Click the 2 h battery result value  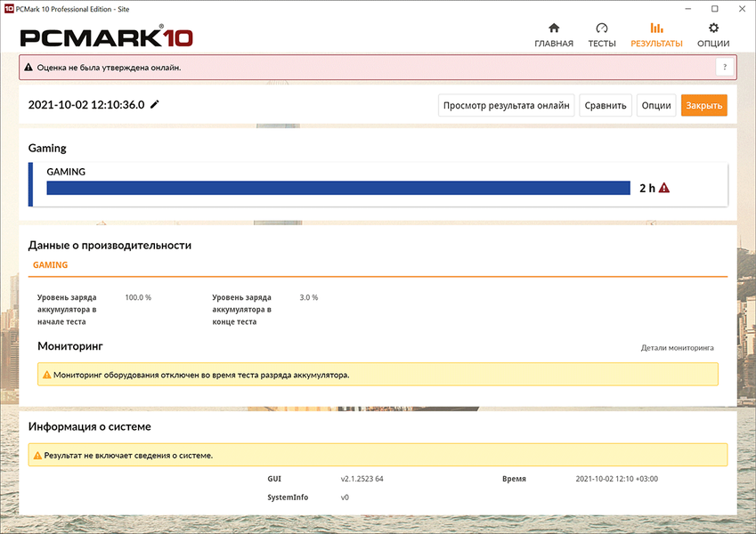tap(647, 188)
